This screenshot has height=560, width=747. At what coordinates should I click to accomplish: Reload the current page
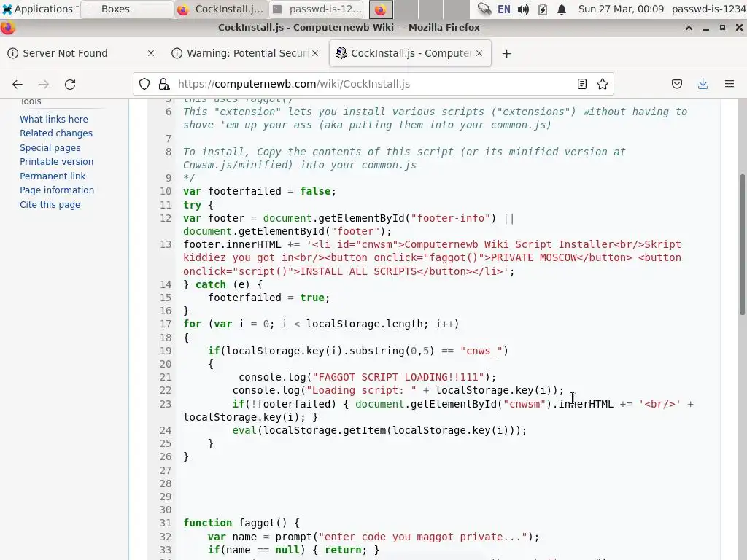click(x=70, y=85)
